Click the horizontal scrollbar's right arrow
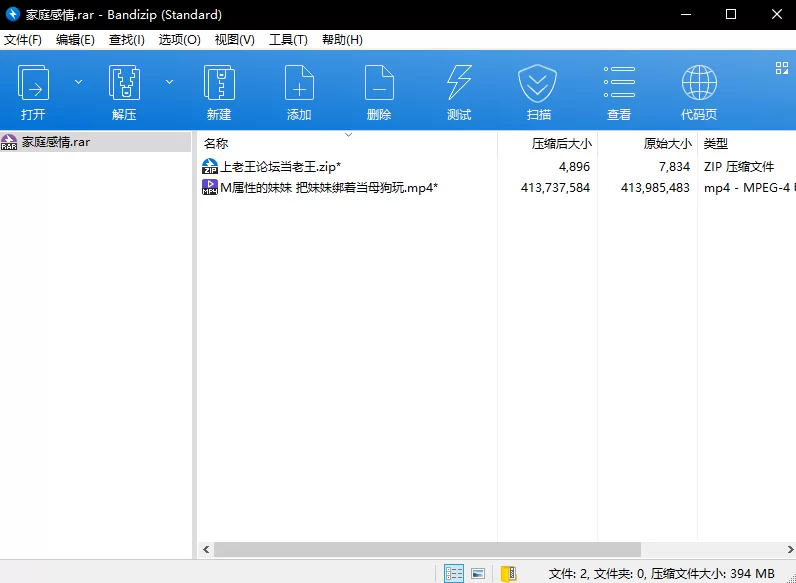 787,549
